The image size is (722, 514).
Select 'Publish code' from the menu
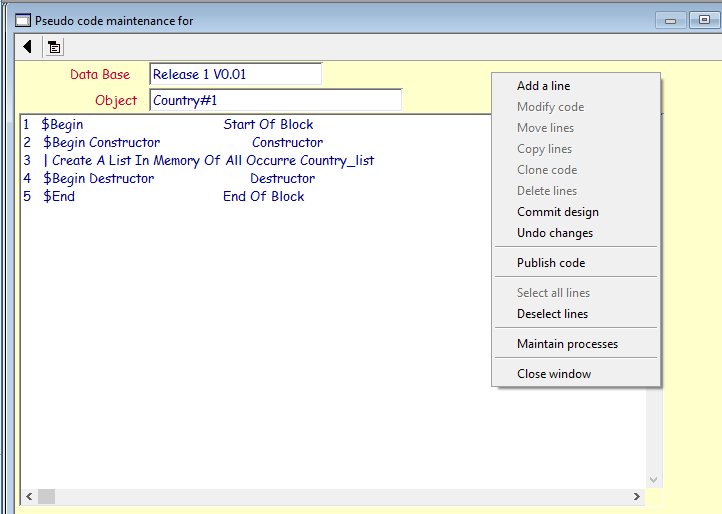coord(550,263)
